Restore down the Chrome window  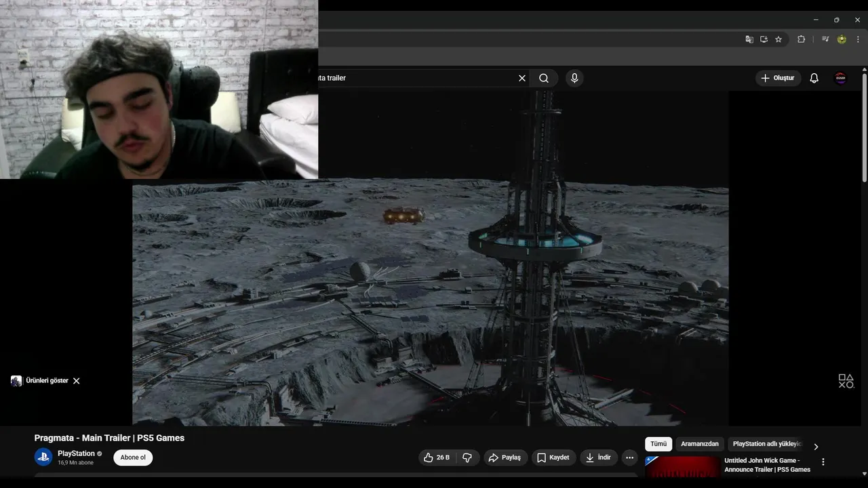coord(837,20)
